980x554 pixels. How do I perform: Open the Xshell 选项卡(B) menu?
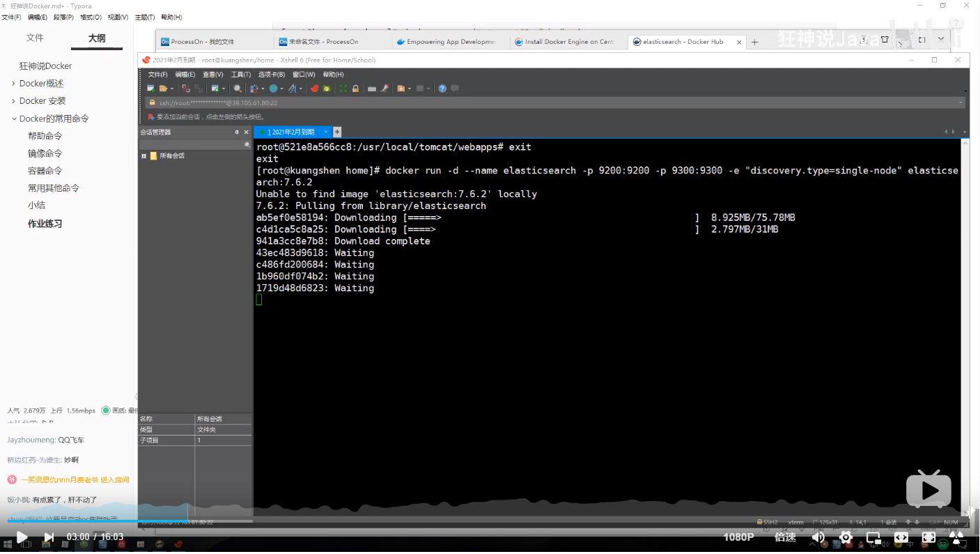point(272,74)
